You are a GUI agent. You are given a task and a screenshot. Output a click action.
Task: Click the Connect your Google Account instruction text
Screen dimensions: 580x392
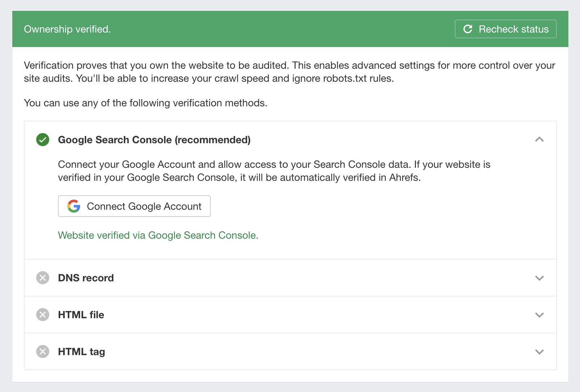click(274, 171)
